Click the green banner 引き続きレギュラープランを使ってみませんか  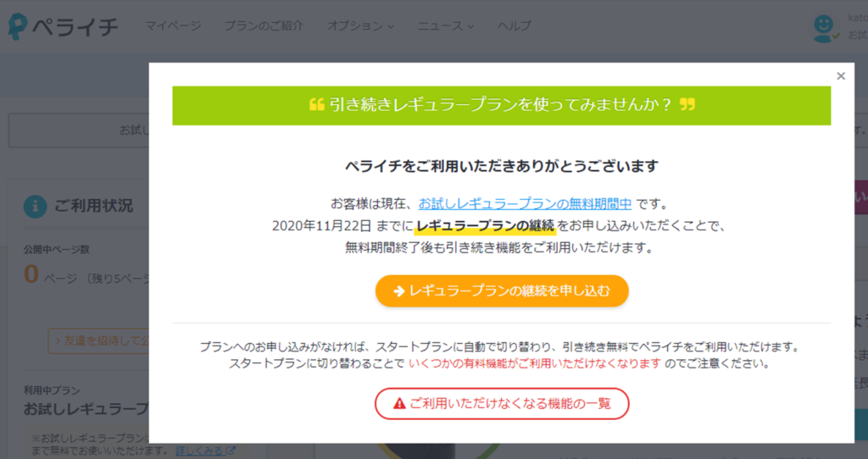502,105
